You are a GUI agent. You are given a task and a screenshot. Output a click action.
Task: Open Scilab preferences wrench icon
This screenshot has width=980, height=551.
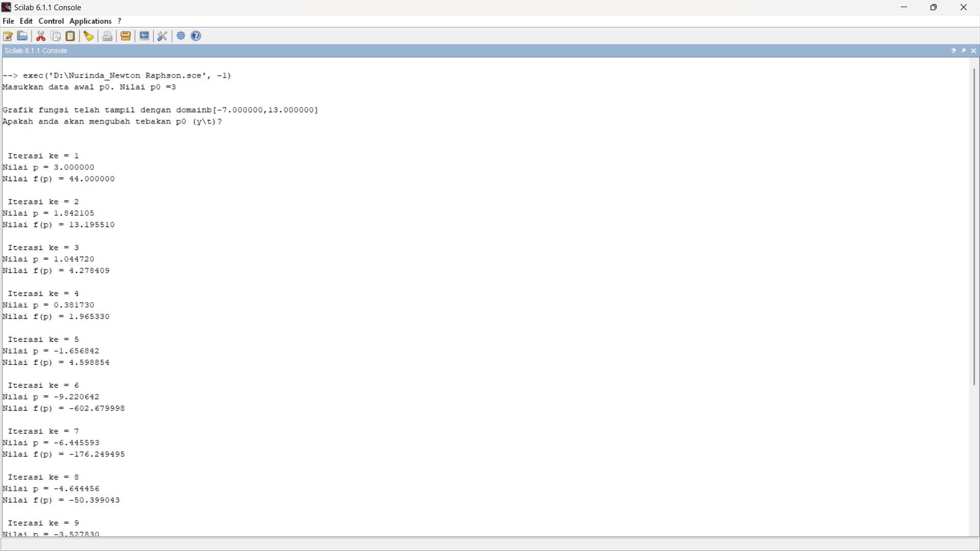point(162,36)
